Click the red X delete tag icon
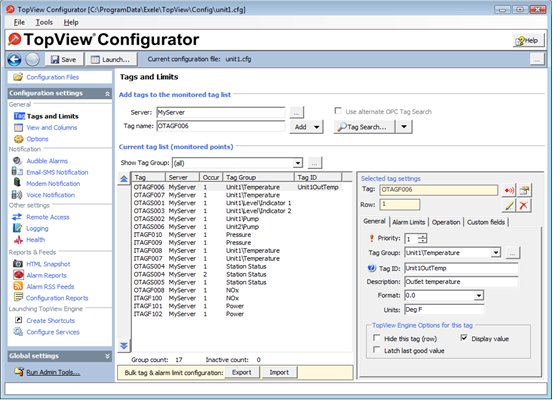The width and height of the screenshot is (553, 400). [524, 205]
